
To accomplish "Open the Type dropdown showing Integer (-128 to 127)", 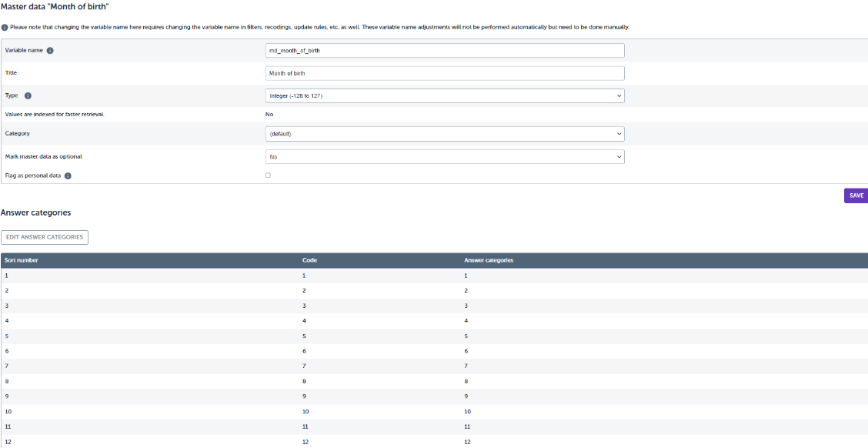I will (x=445, y=95).
